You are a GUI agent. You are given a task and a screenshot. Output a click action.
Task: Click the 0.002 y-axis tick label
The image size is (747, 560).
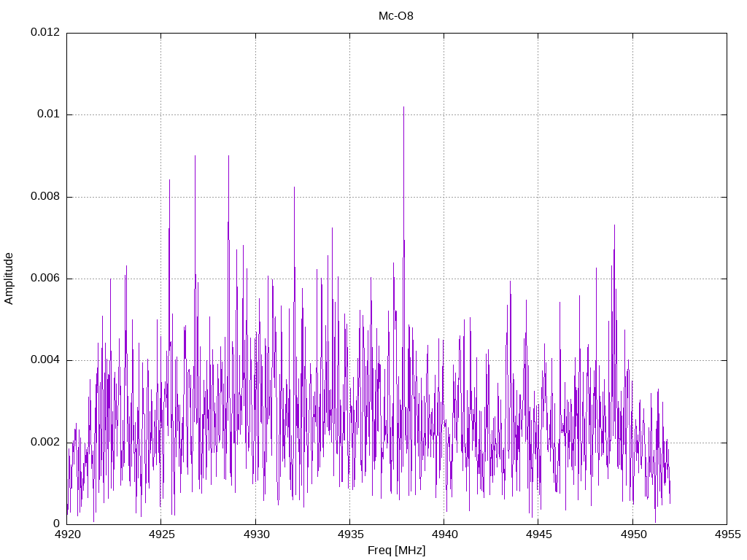[x=45, y=442]
